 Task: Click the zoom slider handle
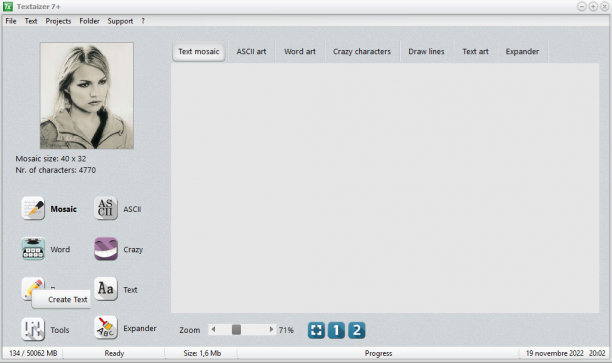click(x=236, y=330)
